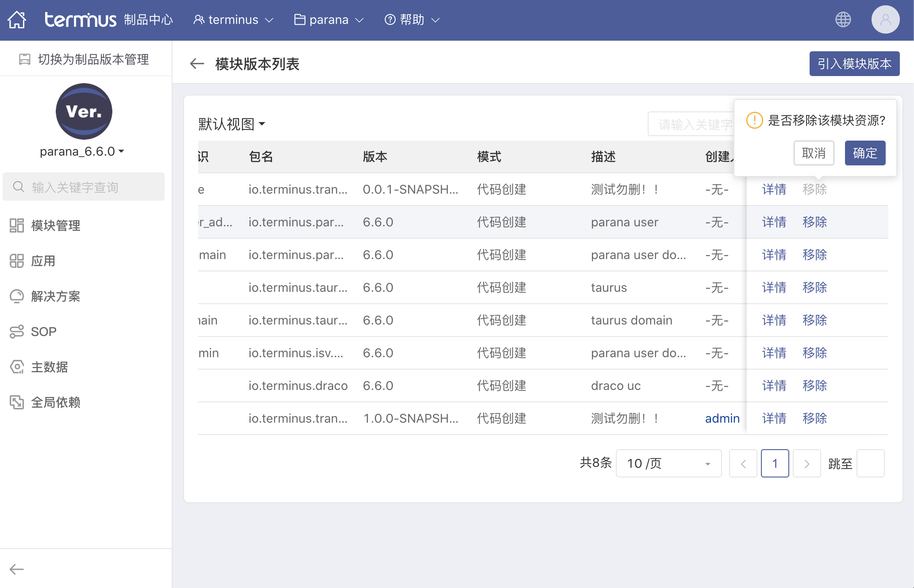Open 详情 for parana user row
Image resolution: width=914 pixels, height=588 pixels.
(774, 222)
